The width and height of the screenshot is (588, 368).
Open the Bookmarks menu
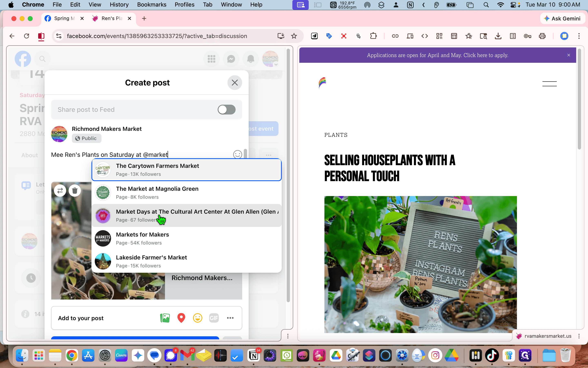152,5
